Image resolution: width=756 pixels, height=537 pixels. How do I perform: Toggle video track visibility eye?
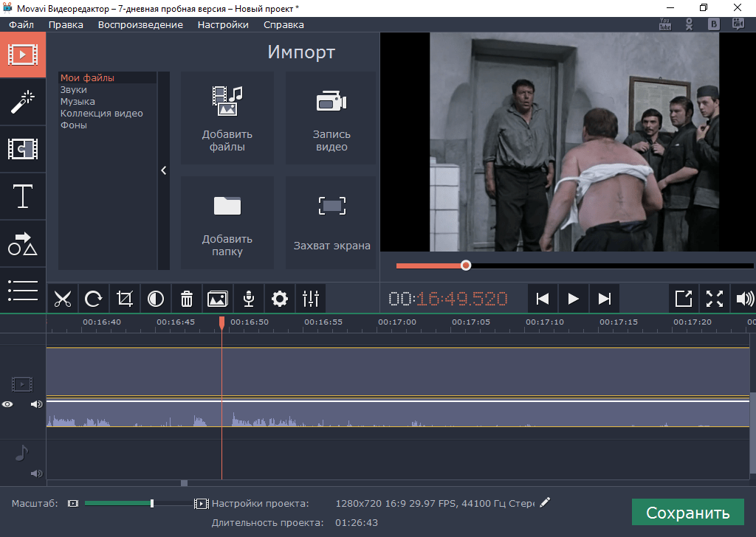click(7, 404)
